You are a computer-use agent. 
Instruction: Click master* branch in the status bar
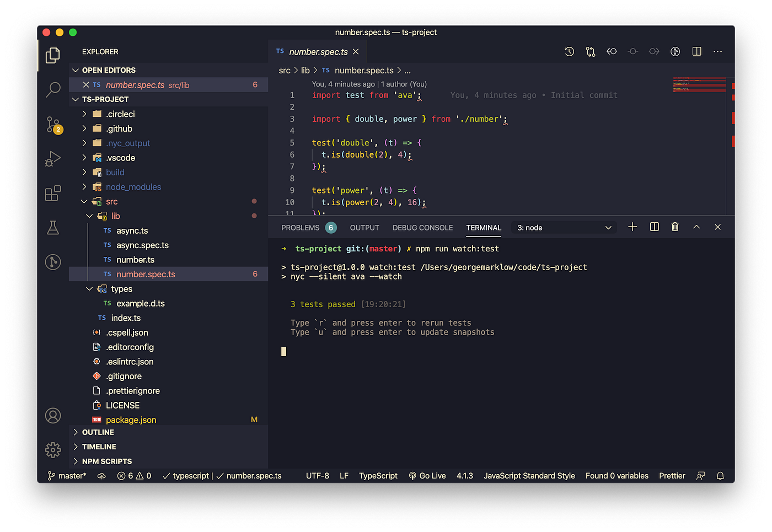[66, 475]
